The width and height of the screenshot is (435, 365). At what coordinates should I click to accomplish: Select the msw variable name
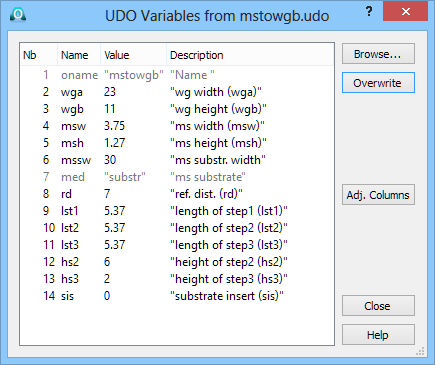coord(73,126)
